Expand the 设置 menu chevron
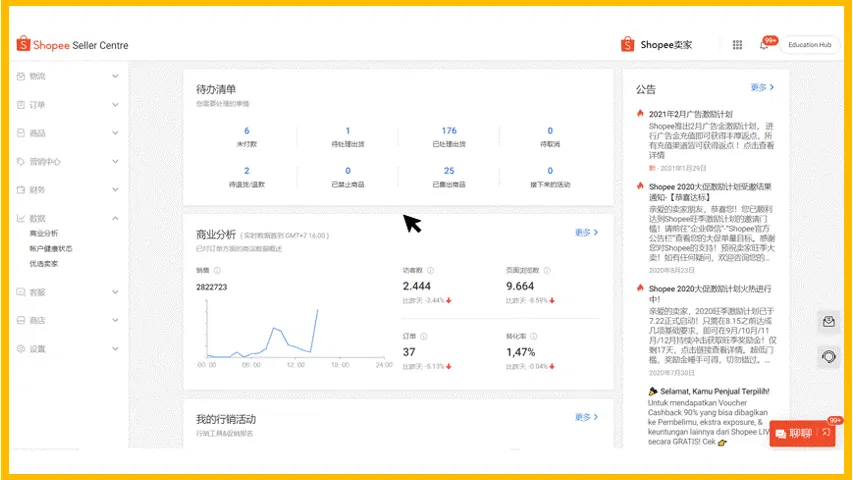The width and height of the screenshot is (853, 480). click(x=115, y=349)
